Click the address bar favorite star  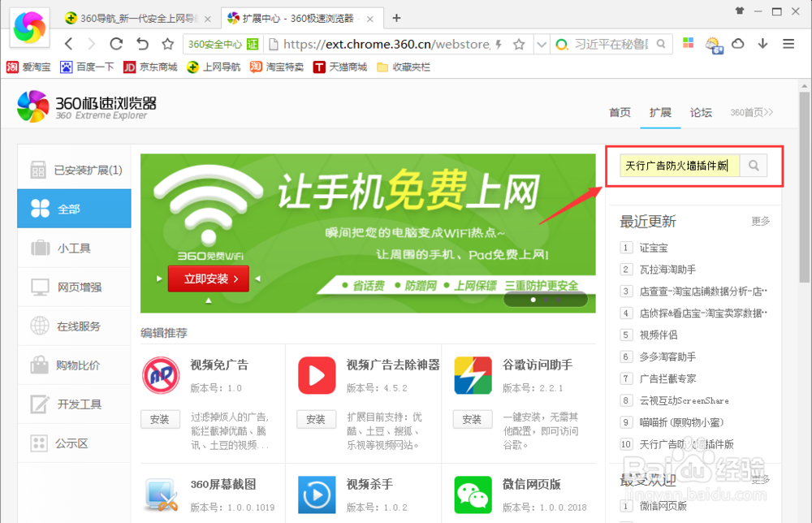point(519,45)
